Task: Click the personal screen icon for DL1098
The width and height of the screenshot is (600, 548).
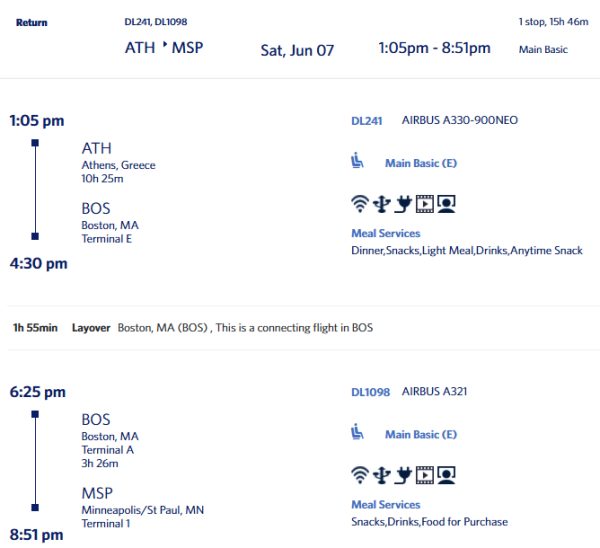Action: pos(446,475)
